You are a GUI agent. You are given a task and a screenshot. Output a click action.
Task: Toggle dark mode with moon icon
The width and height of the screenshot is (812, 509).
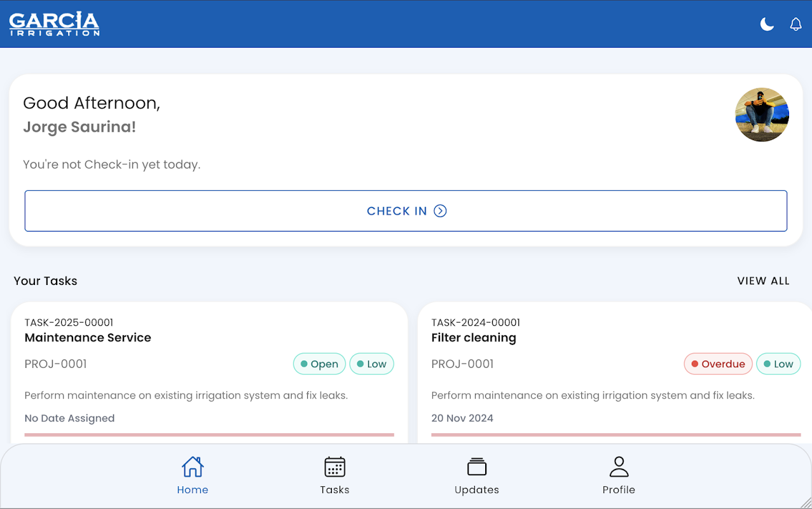click(x=767, y=24)
